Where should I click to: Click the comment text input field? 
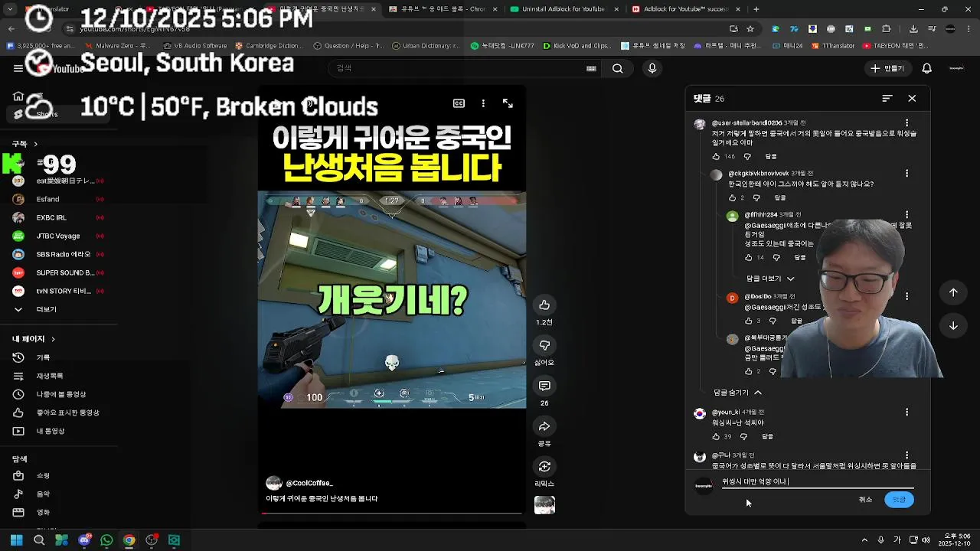point(817,482)
